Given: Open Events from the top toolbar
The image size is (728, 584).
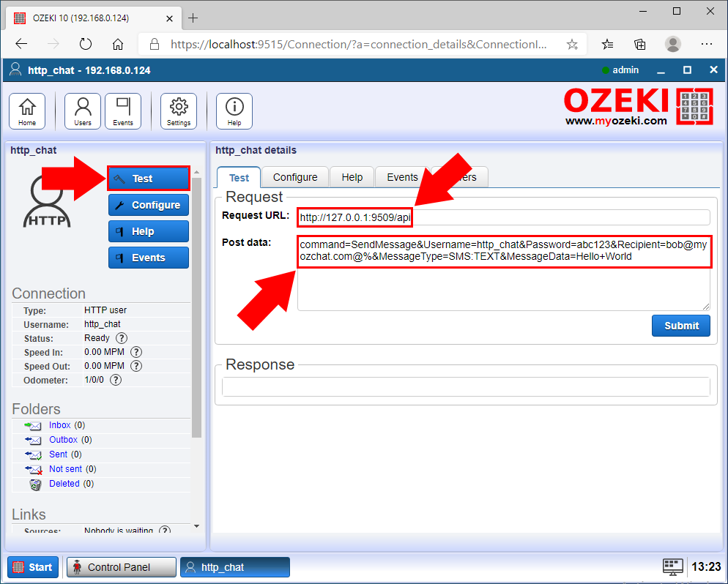Looking at the screenshot, I should [123, 111].
